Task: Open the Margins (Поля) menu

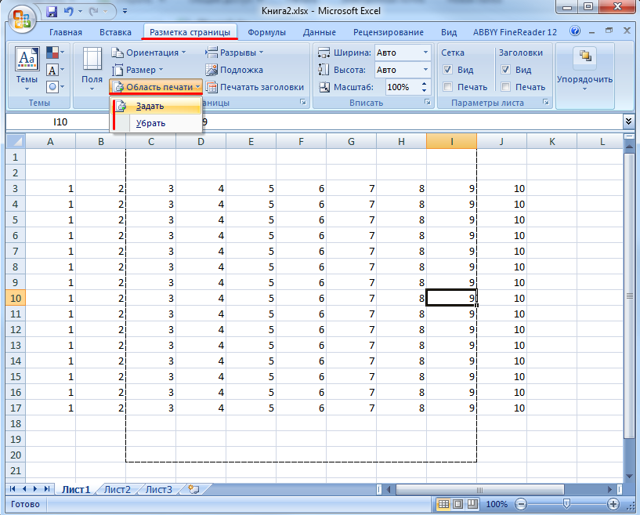Action: tap(92, 69)
